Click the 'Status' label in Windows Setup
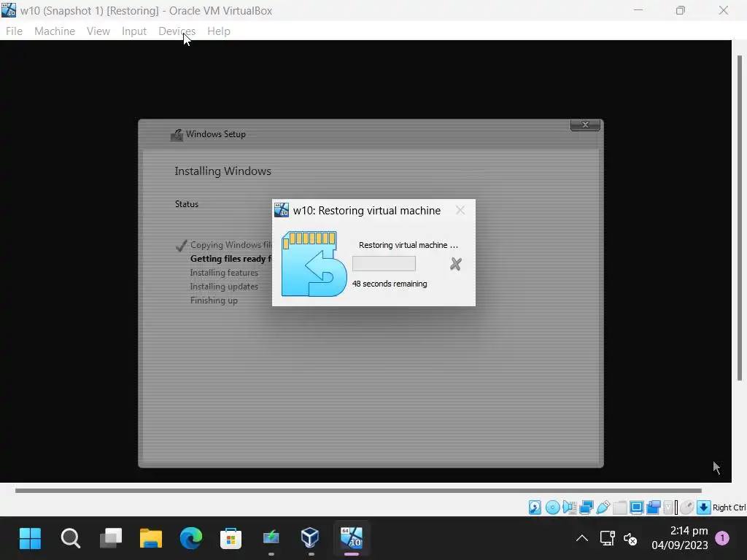 pos(186,204)
